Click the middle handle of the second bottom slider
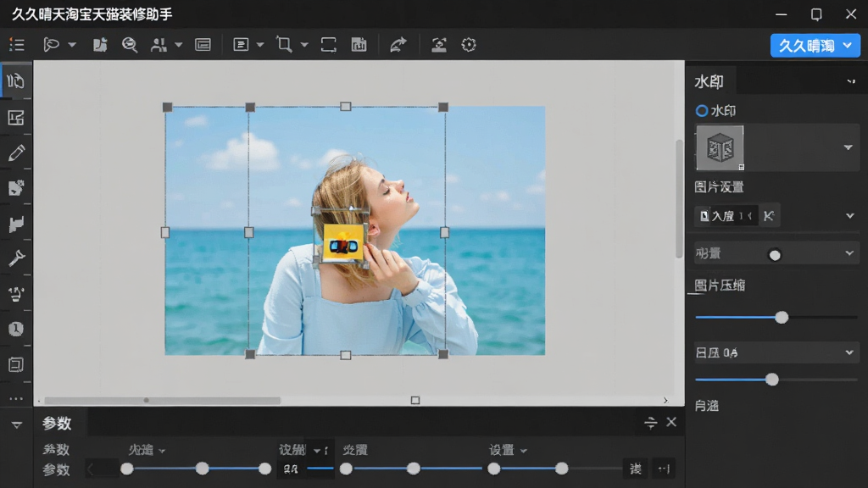This screenshot has height=488, width=868. coord(413,469)
